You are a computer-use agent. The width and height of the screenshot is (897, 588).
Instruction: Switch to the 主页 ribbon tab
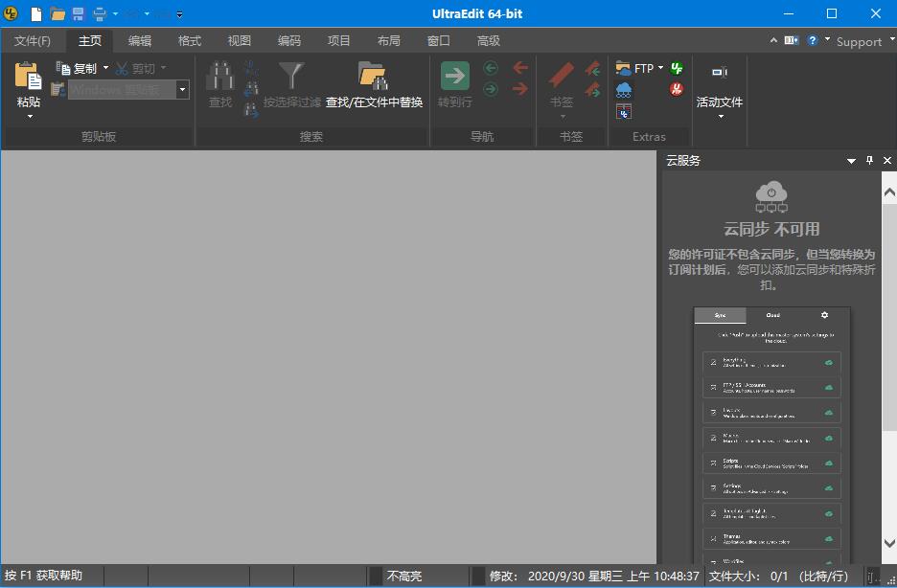tap(90, 40)
